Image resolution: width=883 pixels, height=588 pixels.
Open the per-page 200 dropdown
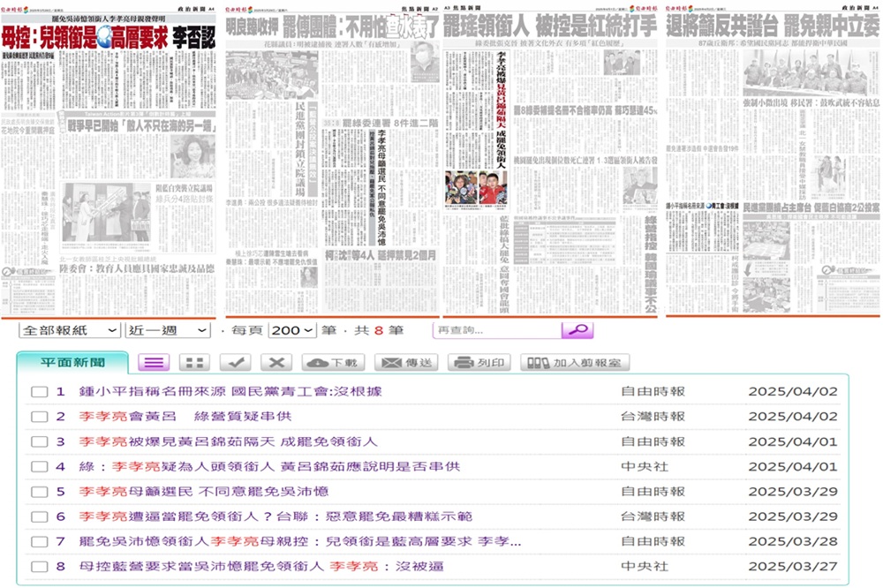292,330
